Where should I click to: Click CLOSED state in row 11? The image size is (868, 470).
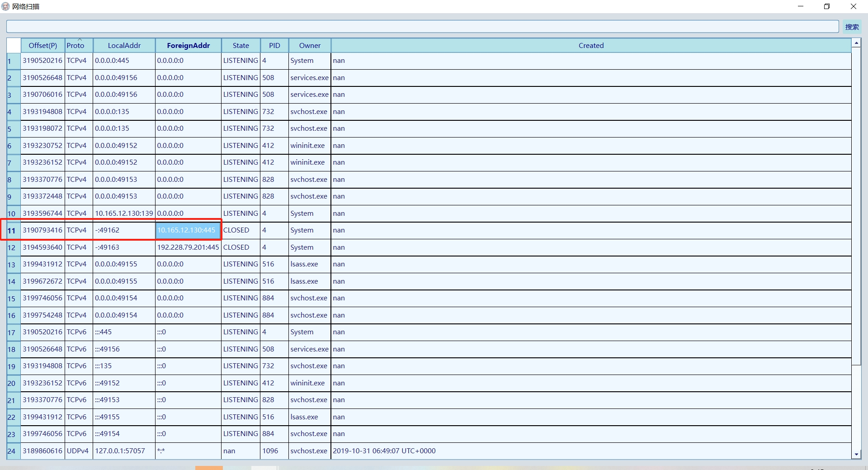point(241,230)
